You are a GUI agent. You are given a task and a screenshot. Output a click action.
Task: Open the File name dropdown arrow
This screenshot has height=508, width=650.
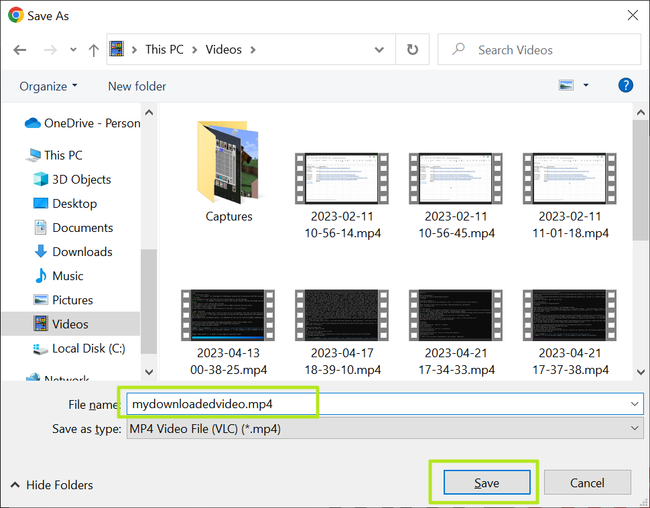click(x=634, y=404)
